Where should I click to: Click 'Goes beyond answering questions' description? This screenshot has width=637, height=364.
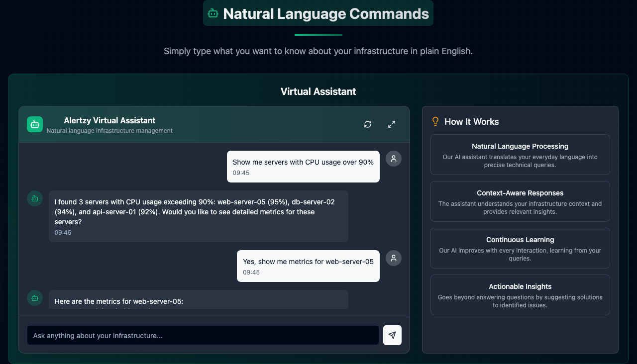coord(520,301)
